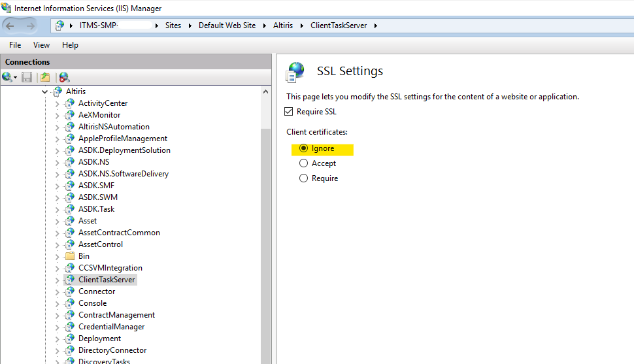Click the server icon in address bar
Screen dimensions: 634x364
60,25
